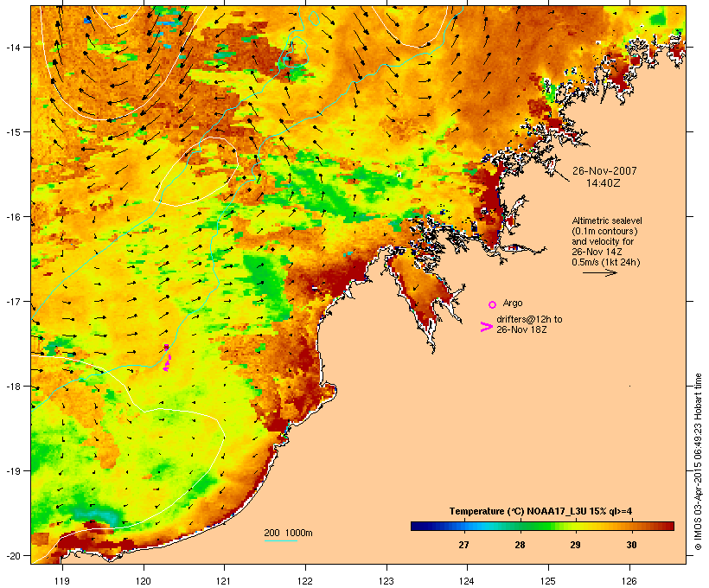Screen dimensions: 709x588
Task: Click the color bar value 27
Action: point(463,545)
